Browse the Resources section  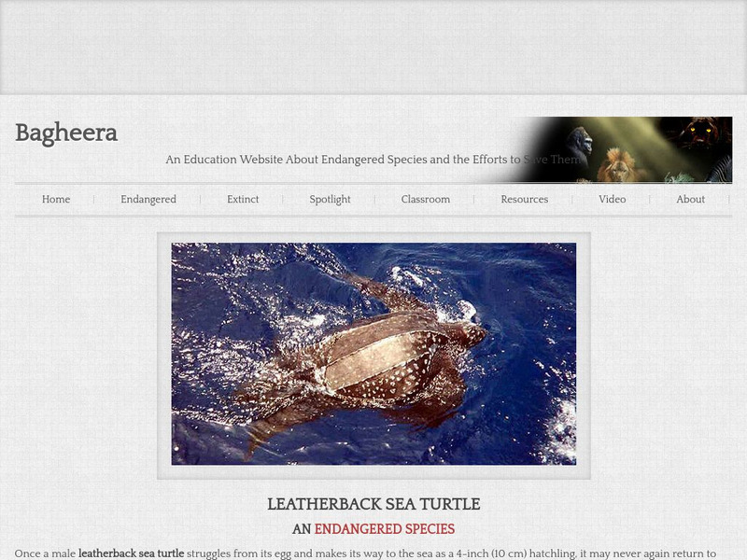tap(524, 199)
